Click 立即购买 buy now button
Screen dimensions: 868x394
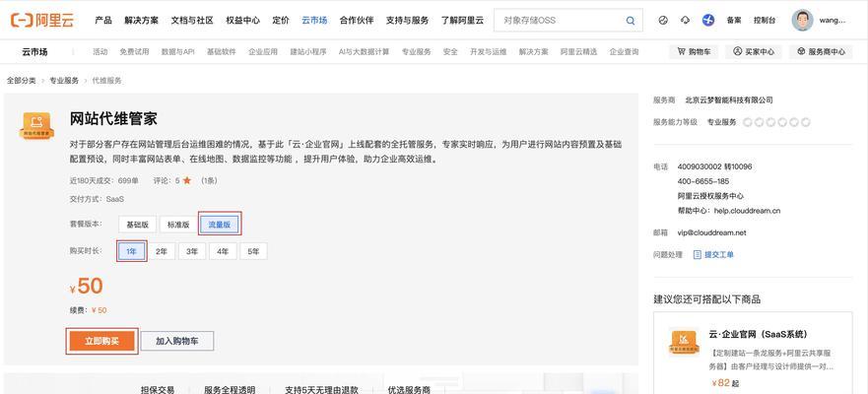click(101, 341)
